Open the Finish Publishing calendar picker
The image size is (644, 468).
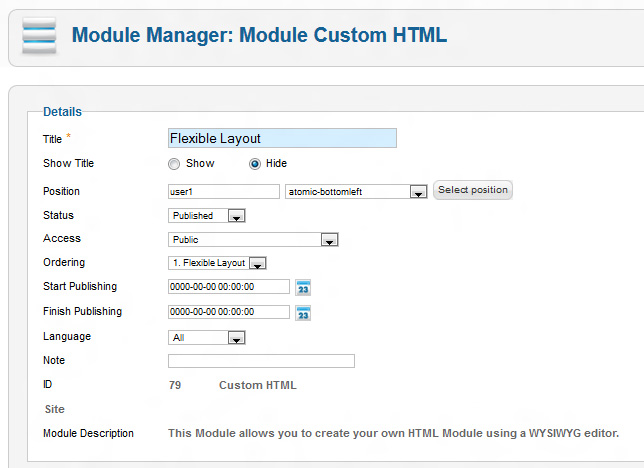(304, 312)
